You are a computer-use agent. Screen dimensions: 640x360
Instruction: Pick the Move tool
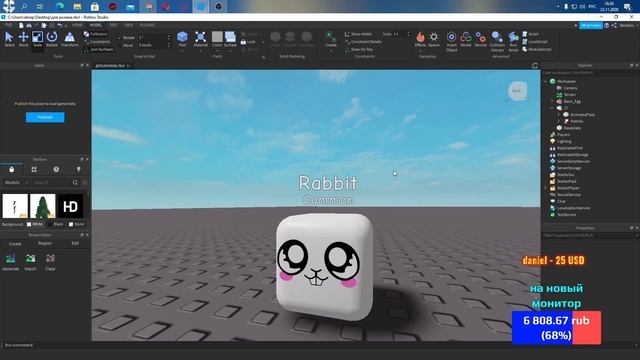(23, 39)
